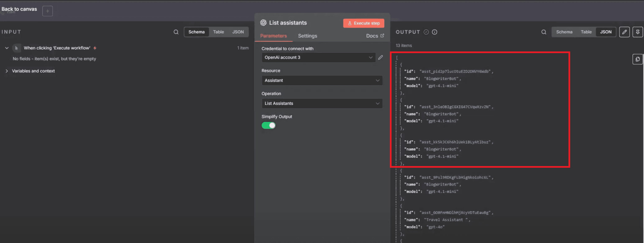This screenshot has width=644, height=243.
Task: Switch the output view to Schema
Action: click(564, 32)
